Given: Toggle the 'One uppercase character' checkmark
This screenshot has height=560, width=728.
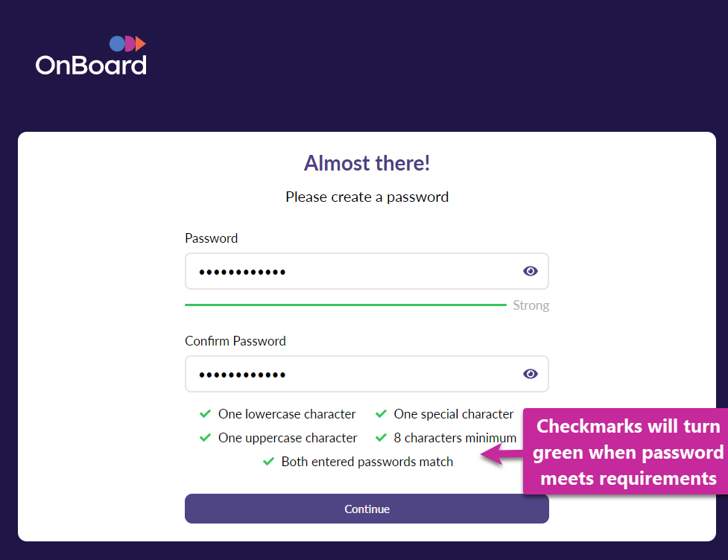Looking at the screenshot, I should pos(206,438).
